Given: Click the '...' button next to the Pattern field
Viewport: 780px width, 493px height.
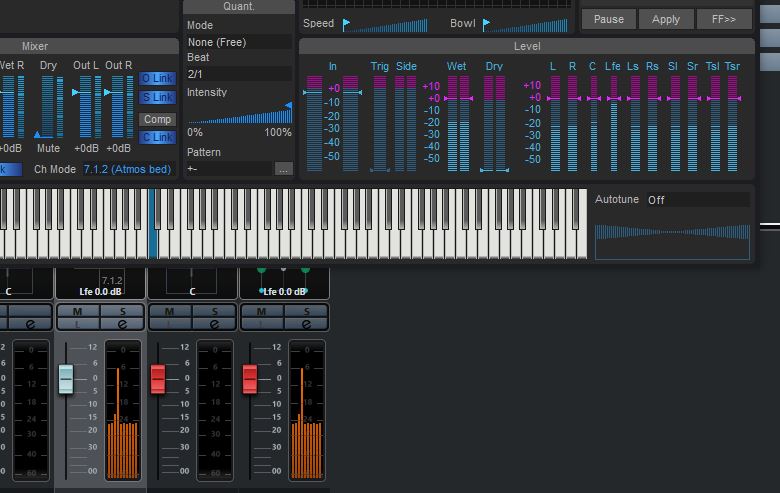Looking at the screenshot, I should [x=283, y=169].
